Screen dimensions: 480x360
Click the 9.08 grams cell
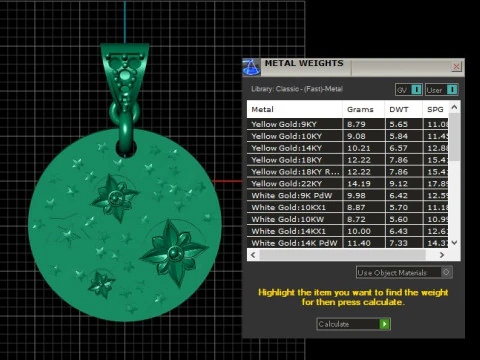[364, 136]
